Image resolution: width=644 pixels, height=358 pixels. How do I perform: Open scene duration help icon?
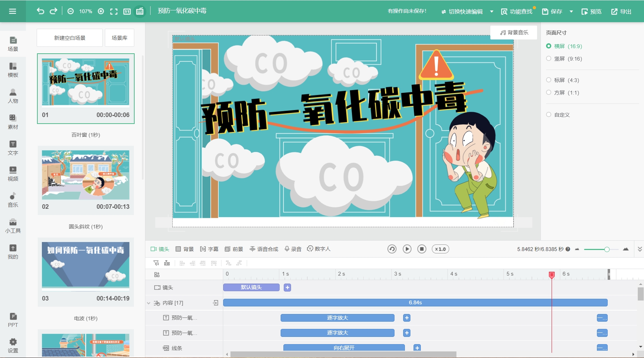click(568, 249)
